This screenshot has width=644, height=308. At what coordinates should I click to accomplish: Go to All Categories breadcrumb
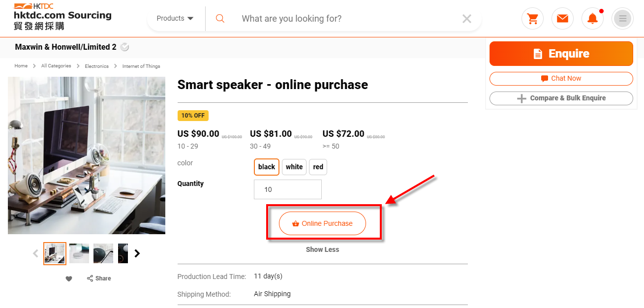coord(56,66)
